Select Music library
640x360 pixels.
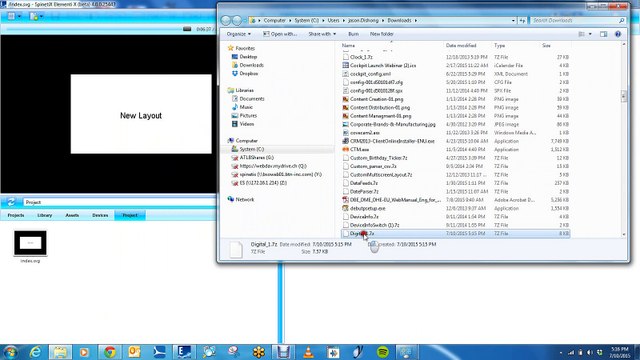pyautogui.click(x=246, y=107)
